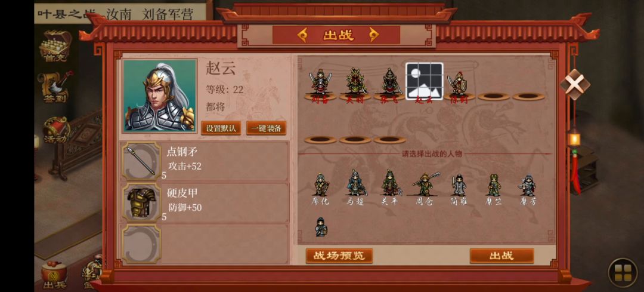Click 赵云's portrait thumbnail
The width and height of the screenshot is (644, 292).
[x=160, y=96]
